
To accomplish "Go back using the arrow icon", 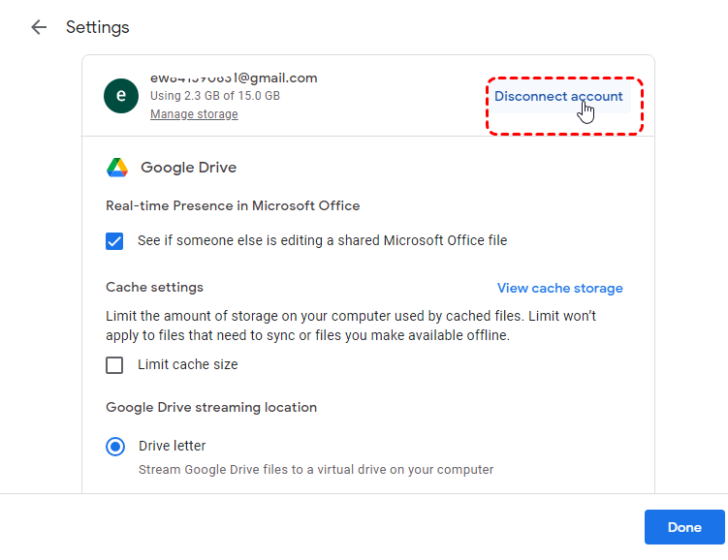I will pos(39,27).
